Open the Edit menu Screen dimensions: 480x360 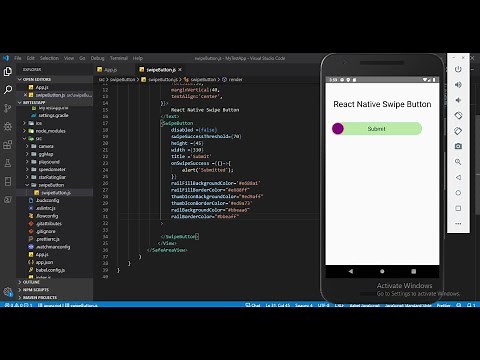click(31, 58)
